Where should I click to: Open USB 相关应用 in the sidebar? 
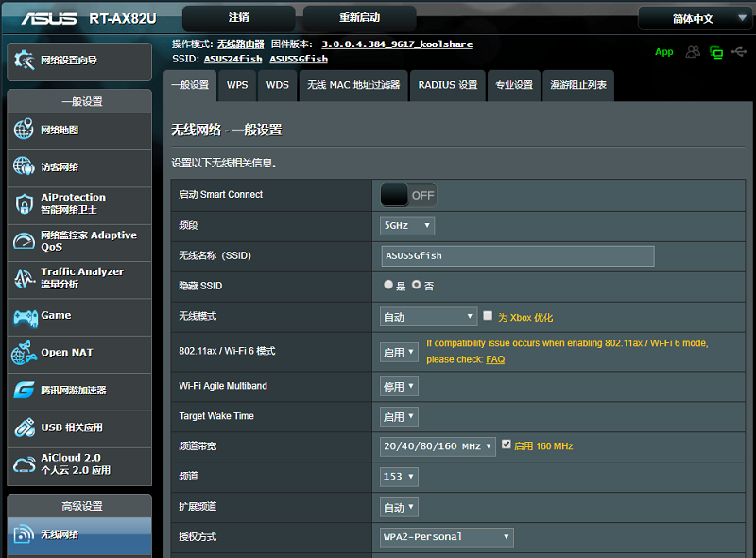click(x=79, y=428)
